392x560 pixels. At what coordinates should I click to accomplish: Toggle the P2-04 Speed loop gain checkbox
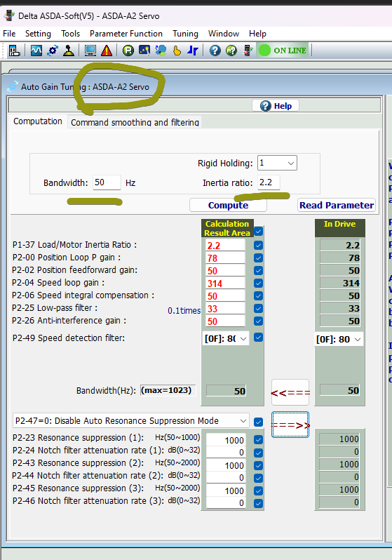259,284
